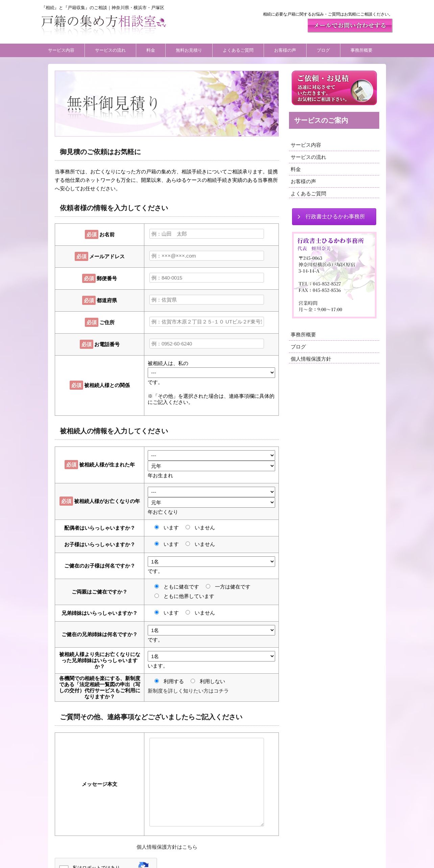Select ともに健在です radio

click(156, 586)
